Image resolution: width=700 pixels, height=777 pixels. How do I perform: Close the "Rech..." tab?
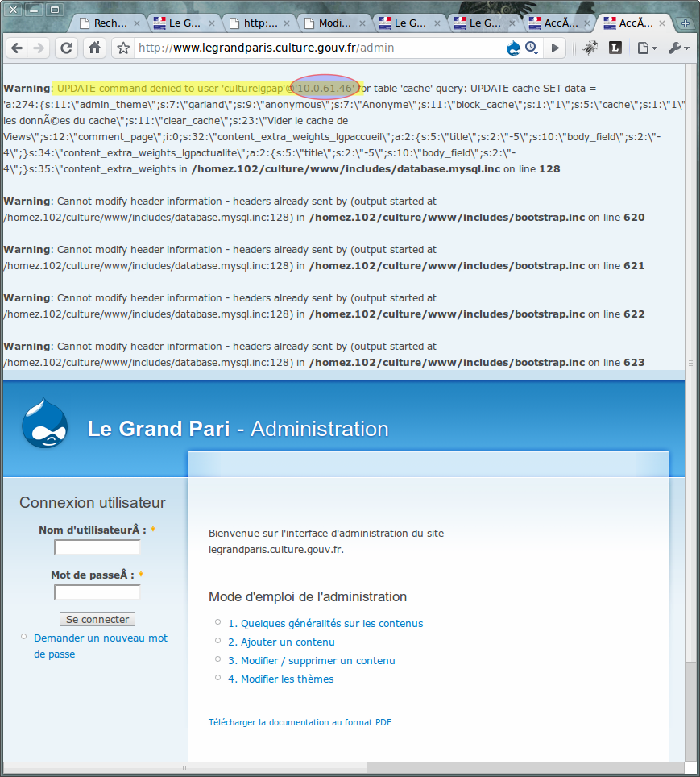(x=137, y=23)
